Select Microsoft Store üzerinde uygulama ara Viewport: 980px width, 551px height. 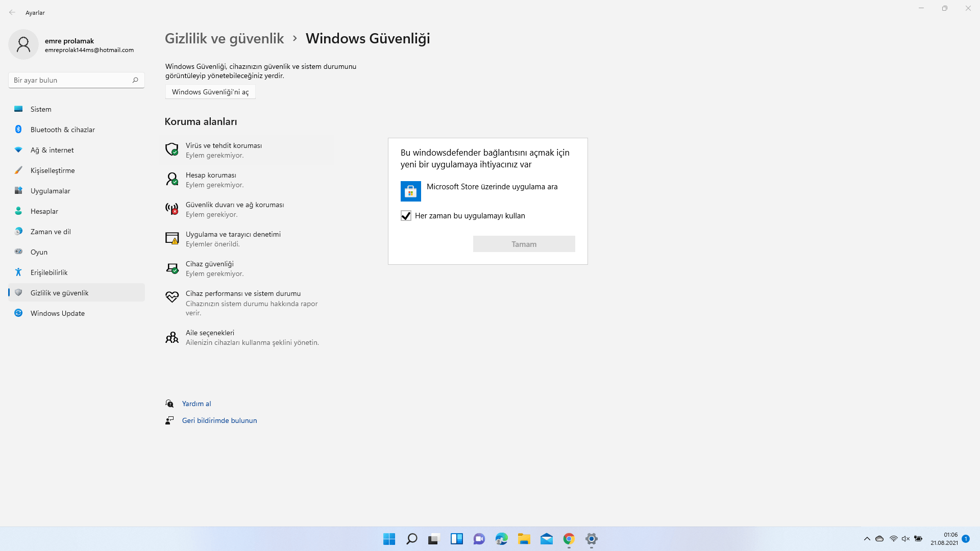point(487,191)
